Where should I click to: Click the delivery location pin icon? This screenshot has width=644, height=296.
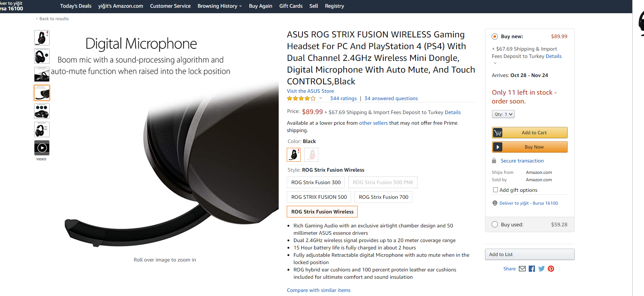click(495, 203)
